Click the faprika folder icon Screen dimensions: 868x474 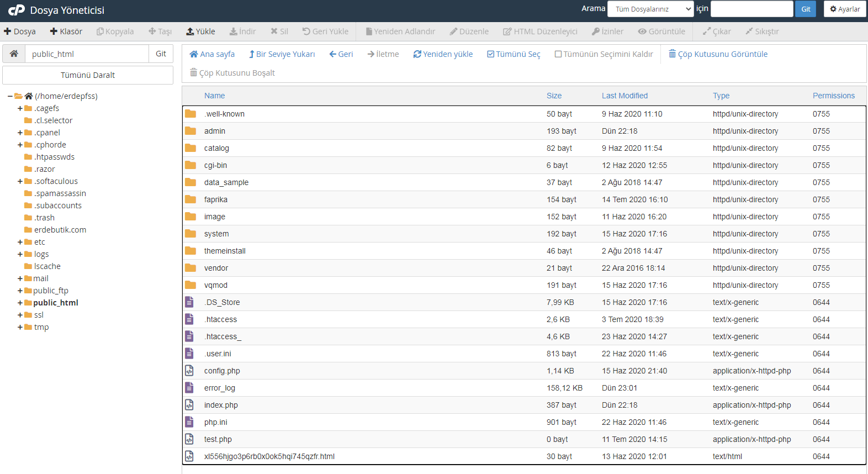coord(190,199)
